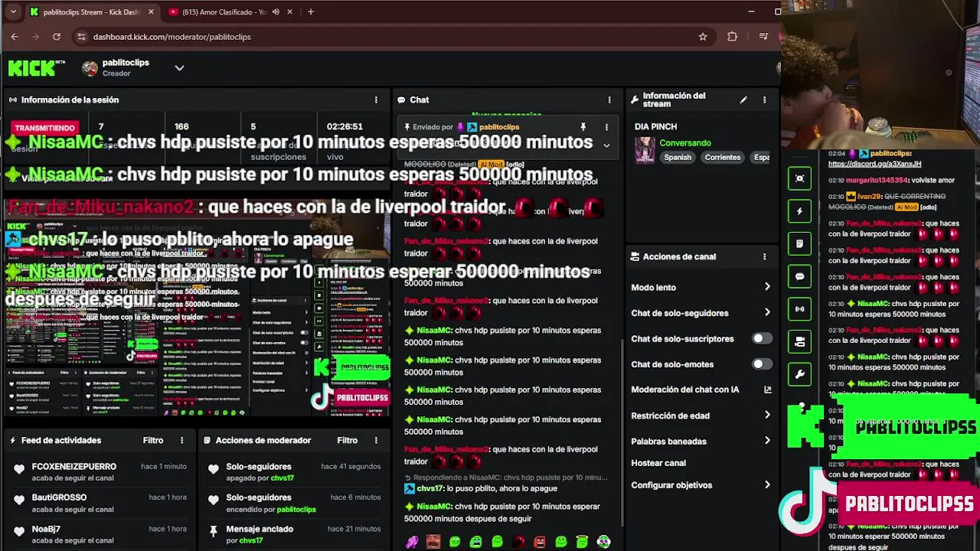Go back in browser

click(15, 37)
